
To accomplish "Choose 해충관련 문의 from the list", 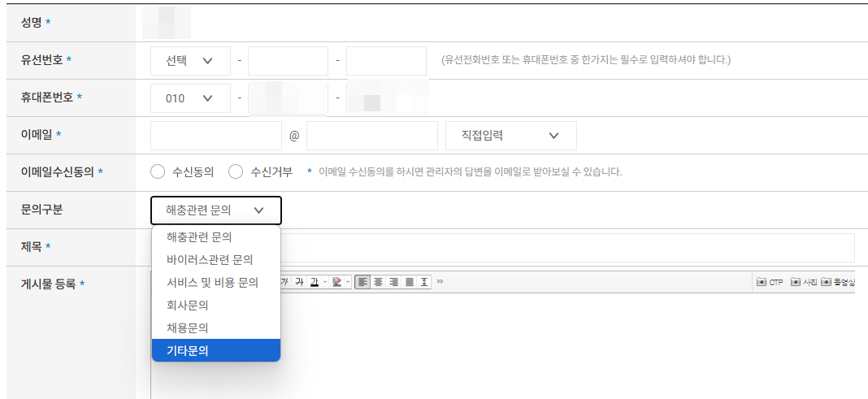I will click(216, 236).
